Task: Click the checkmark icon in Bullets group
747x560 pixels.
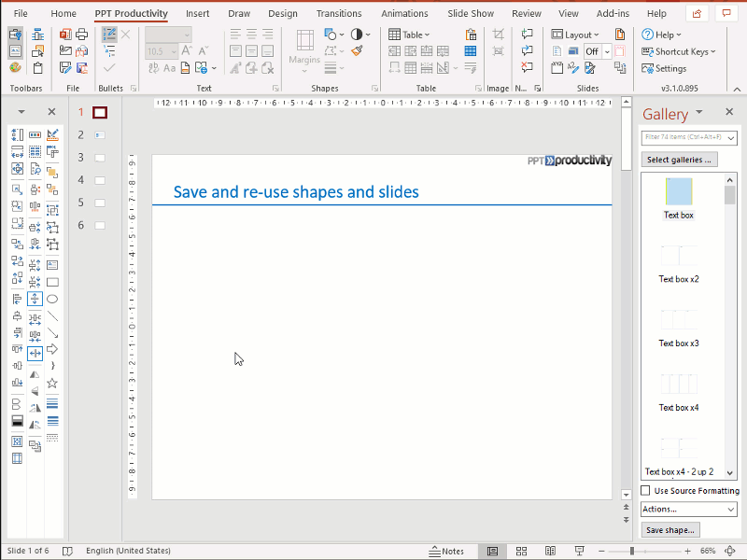Action: [x=108, y=67]
